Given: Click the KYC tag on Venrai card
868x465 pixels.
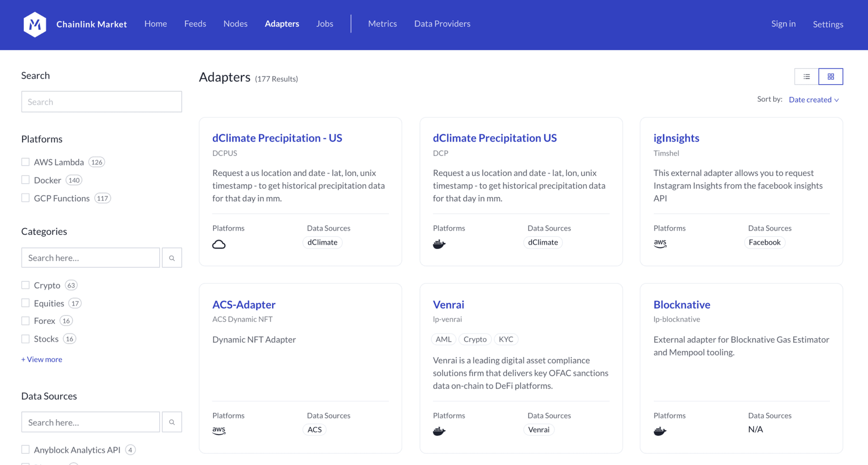Looking at the screenshot, I should point(506,339).
